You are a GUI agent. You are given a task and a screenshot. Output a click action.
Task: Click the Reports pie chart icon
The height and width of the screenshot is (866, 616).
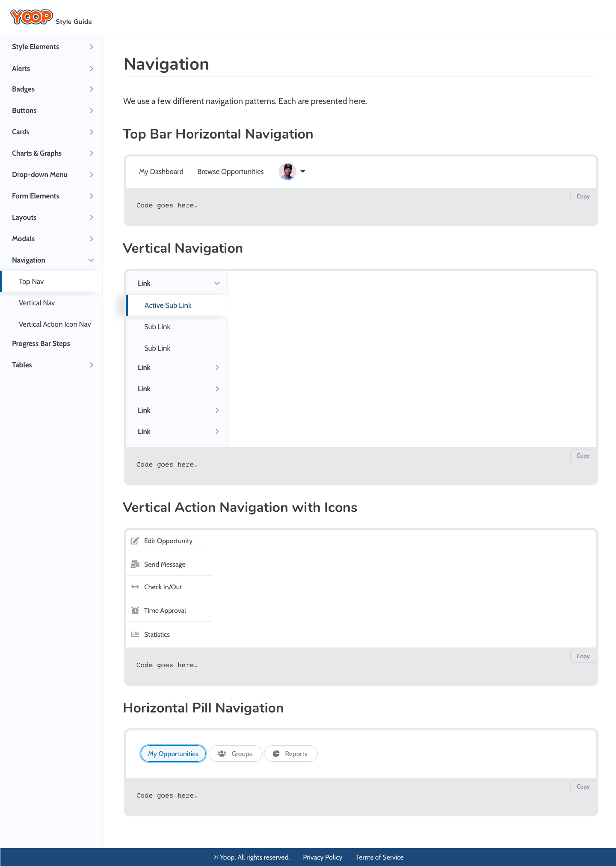tap(276, 754)
